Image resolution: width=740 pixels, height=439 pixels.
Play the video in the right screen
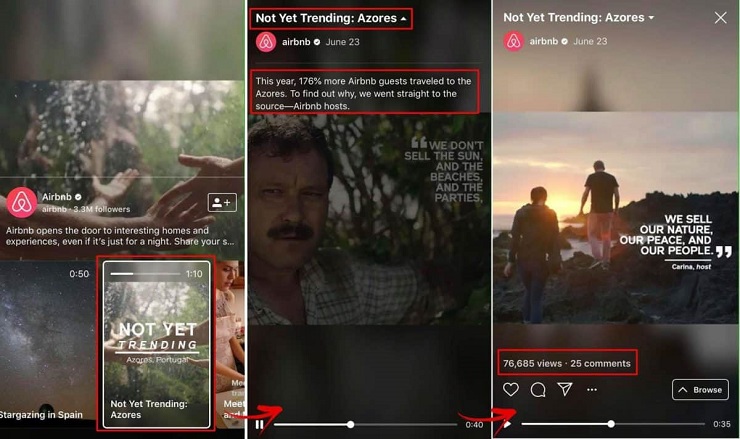pos(507,424)
